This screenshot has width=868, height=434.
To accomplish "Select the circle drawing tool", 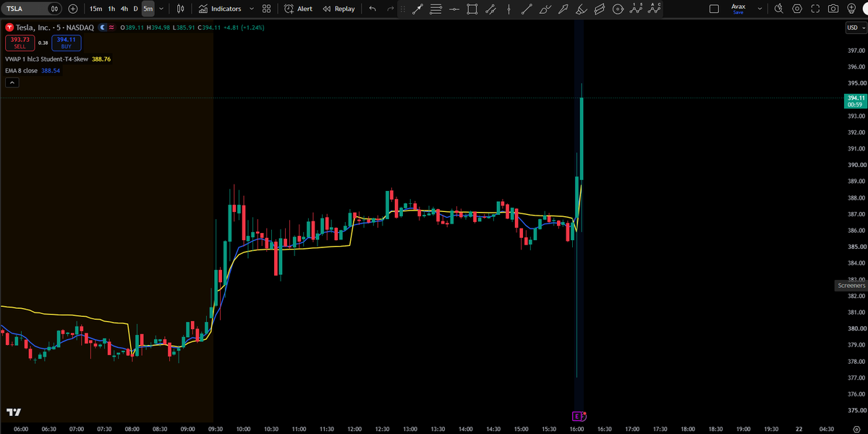I will (x=617, y=9).
